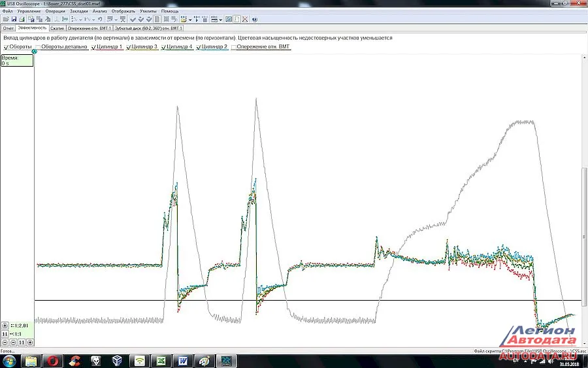Switch to the Сжатие tab
This screenshot has width=588, height=368.
coord(57,29)
